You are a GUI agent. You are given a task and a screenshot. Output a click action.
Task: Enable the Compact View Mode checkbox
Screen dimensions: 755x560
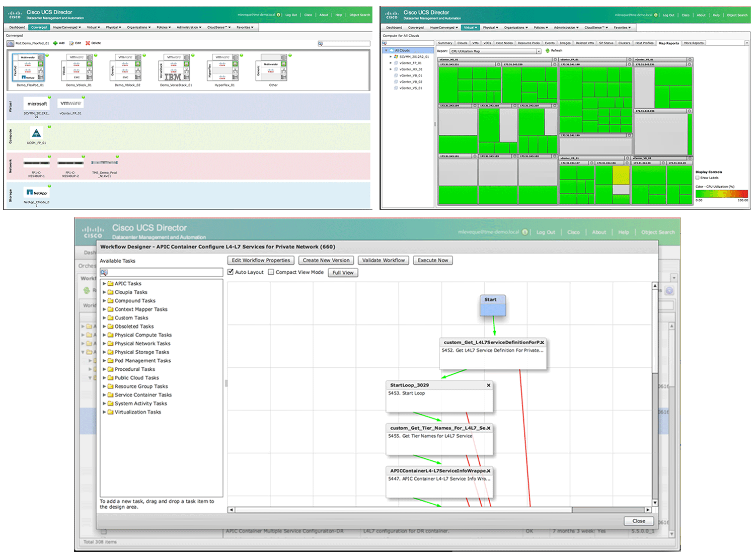[271, 272]
